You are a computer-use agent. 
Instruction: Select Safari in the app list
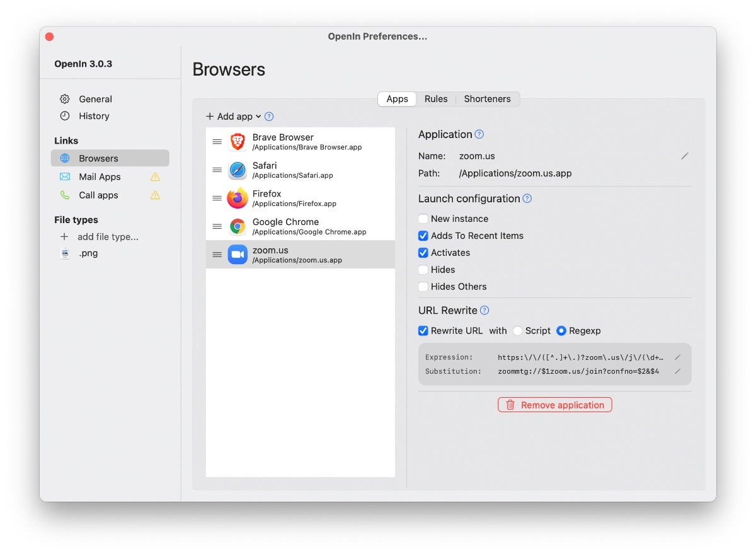pos(301,170)
